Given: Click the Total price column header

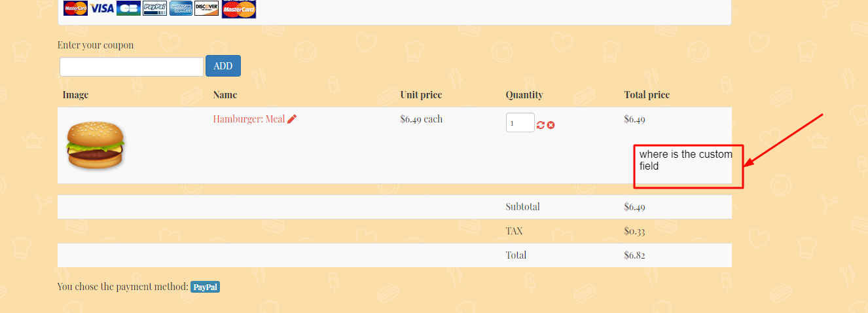Looking at the screenshot, I should 647,95.
